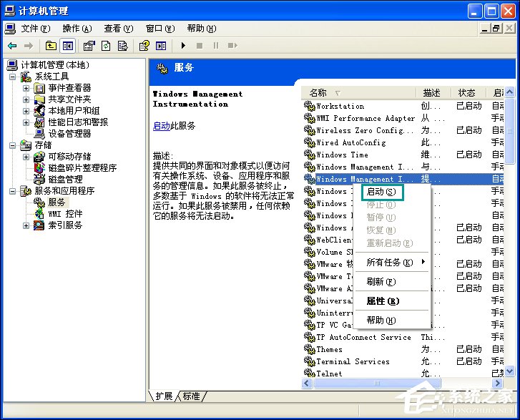Select the Windows Time service row

point(403,155)
